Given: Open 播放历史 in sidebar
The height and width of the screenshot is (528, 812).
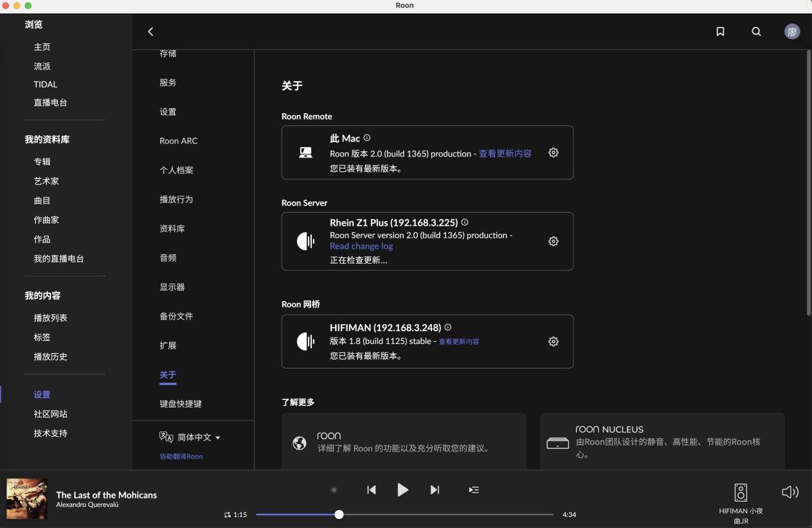Looking at the screenshot, I should pos(51,356).
